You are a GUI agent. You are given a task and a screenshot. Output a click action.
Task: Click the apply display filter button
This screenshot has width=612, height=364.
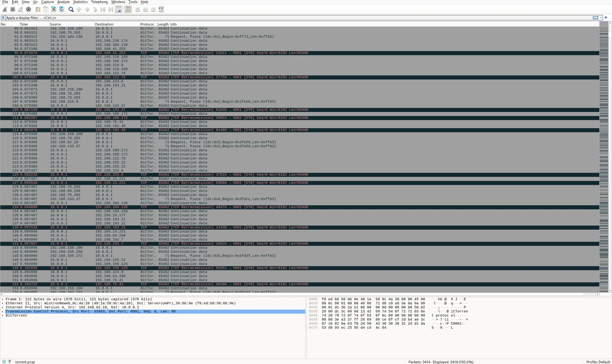pos(595,17)
